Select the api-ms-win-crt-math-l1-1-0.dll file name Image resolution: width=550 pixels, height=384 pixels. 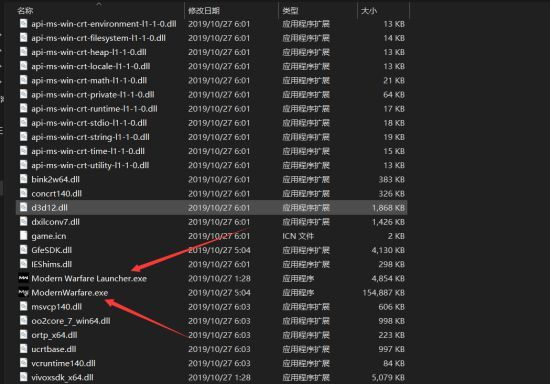pyautogui.click(x=89, y=80)
